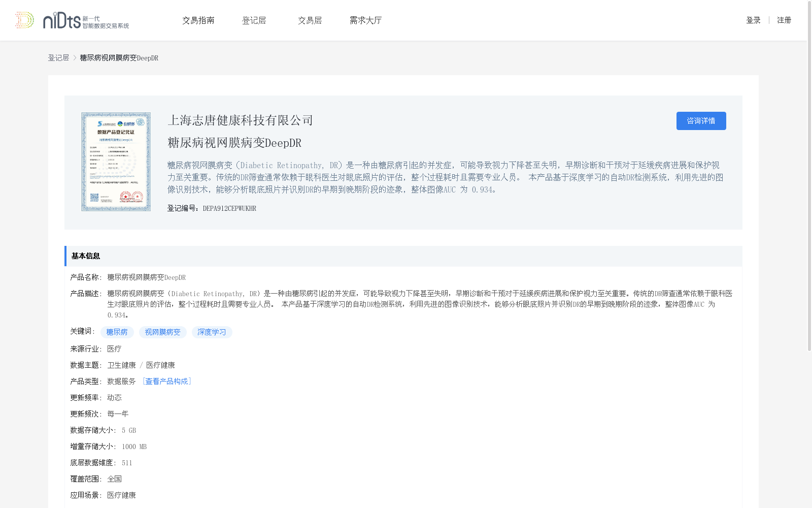Image resolution: width=812 pixels, height=508 pixels.
Task: Click the 覆盖范围 value 全国
Action: pyautogui.click(x=114, y=479)
